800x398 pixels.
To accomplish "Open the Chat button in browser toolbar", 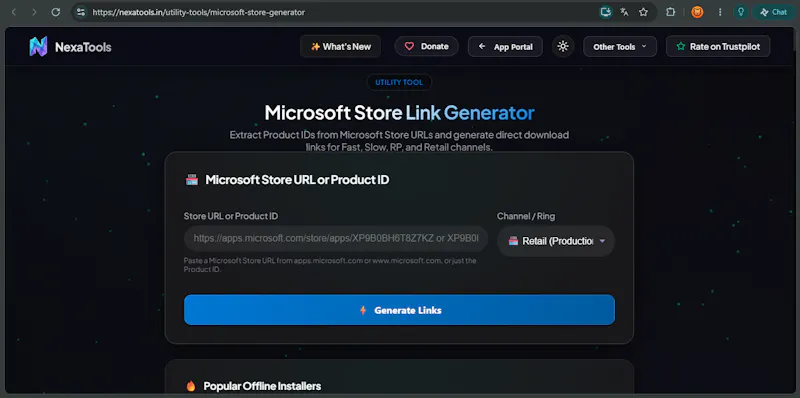I will pos(773,12).
